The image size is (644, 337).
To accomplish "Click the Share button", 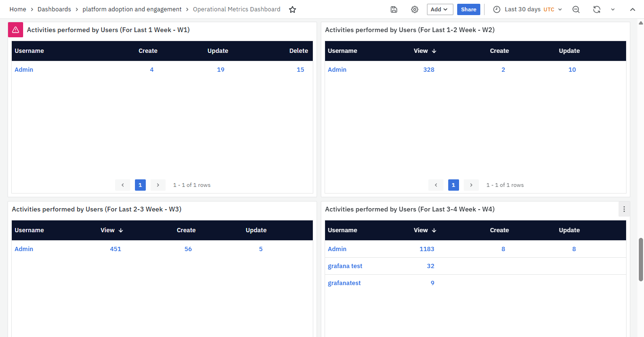I will click(x=468, y=9).
